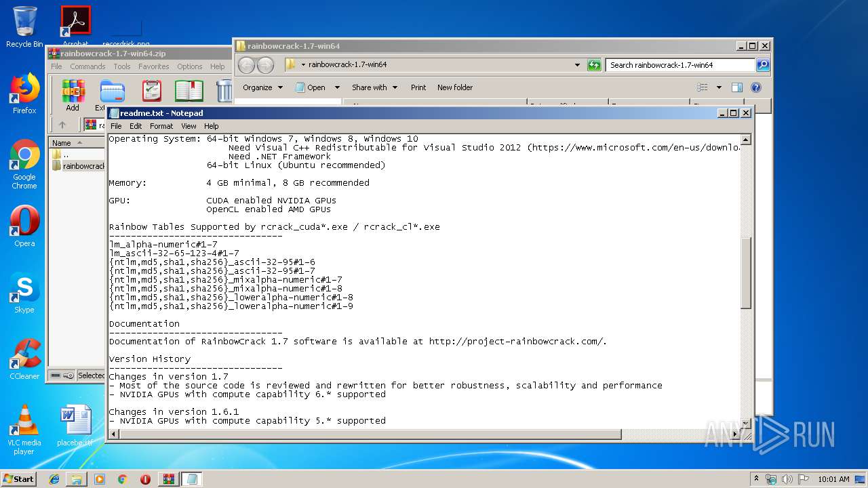868x488 pixels.
Task: Click the Start button
Action: pos(18,479)
